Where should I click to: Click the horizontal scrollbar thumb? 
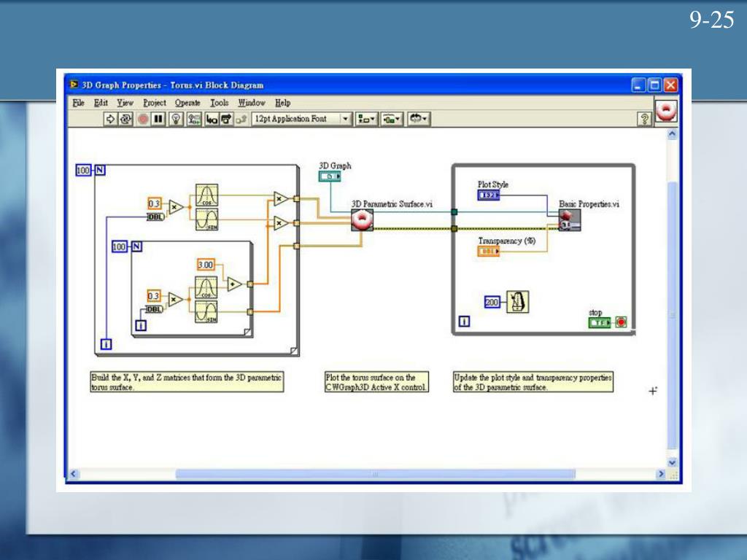375,474
